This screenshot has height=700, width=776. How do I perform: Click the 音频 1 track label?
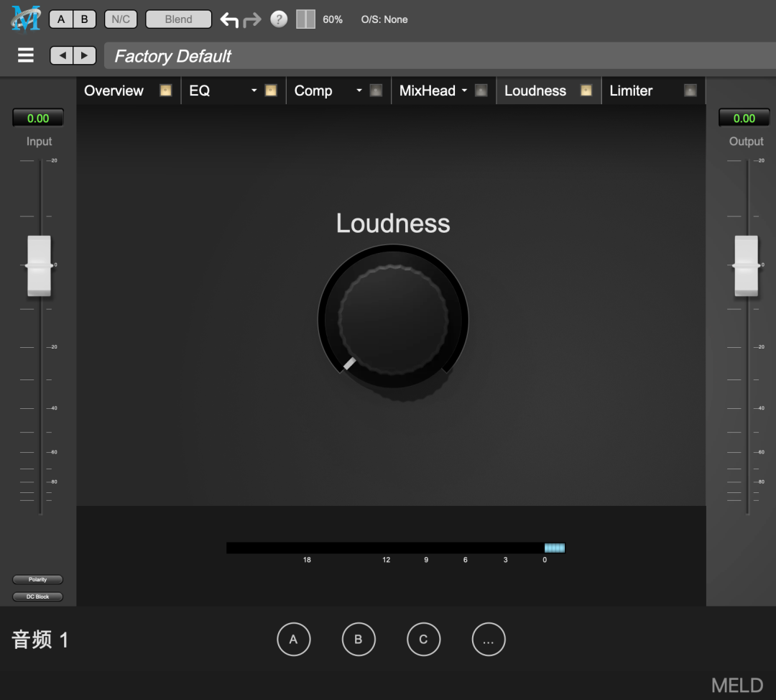40,640
